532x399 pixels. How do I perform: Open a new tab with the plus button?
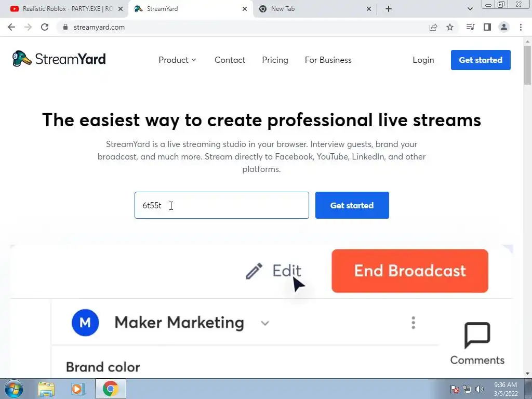389,9
